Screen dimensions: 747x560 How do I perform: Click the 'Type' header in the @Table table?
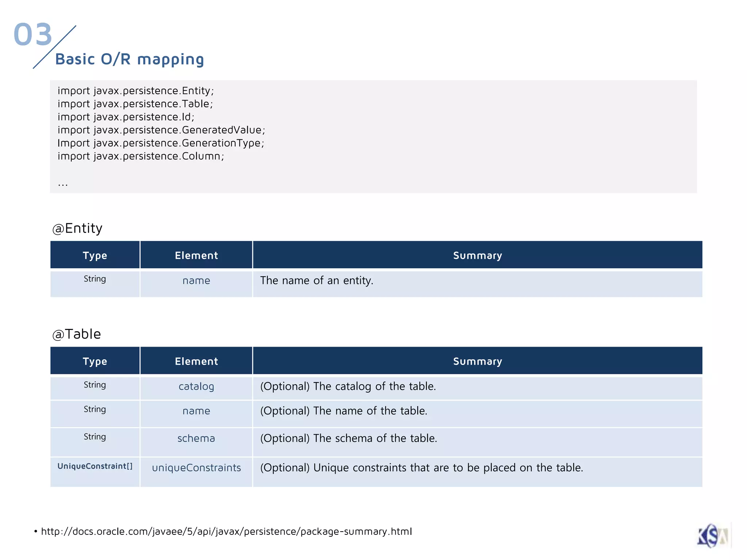coord(95,361)
